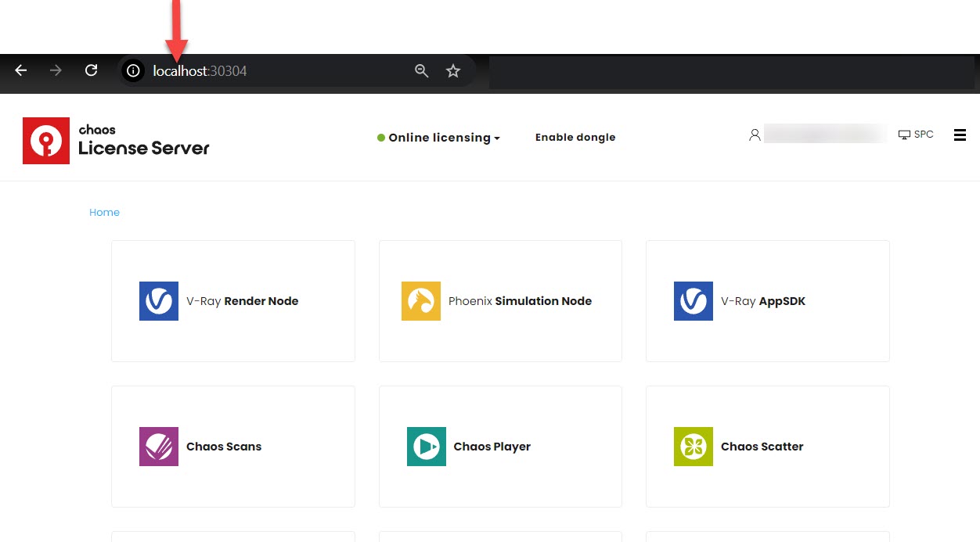Click the blurred user account name
This screenshot has width=980, height=542.
tap(826, 135)
